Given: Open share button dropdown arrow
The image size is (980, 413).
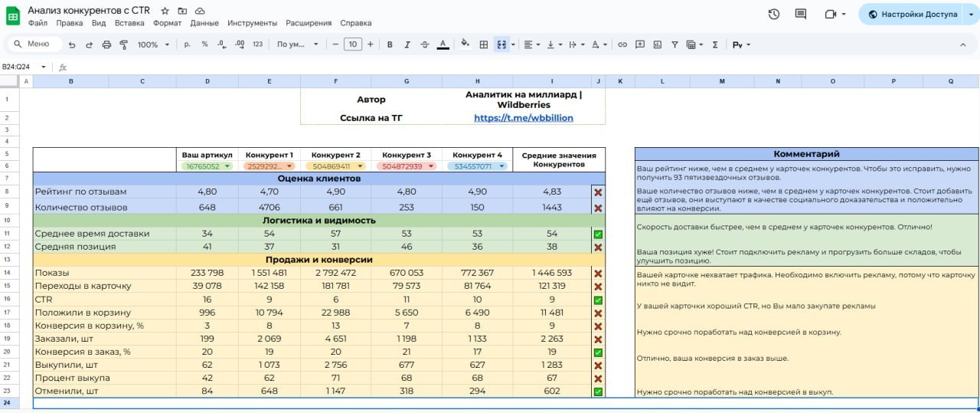Looking at the screenshot, I should pyautogui.click(x=972, y=14).
